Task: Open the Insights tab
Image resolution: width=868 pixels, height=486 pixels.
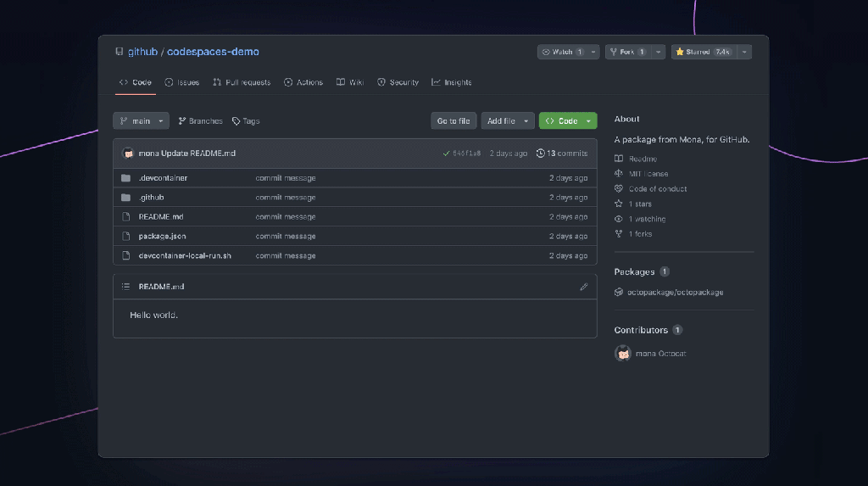Action: point(452,82)
